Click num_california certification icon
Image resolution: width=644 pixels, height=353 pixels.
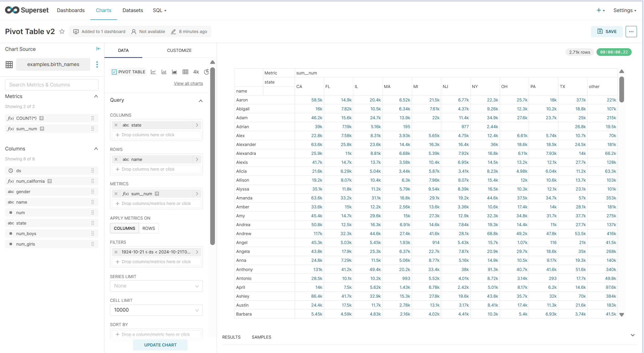point(50,181)
